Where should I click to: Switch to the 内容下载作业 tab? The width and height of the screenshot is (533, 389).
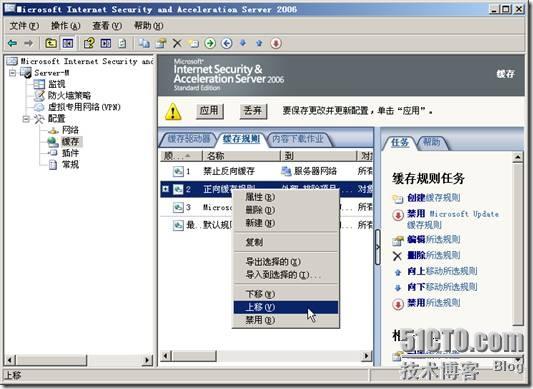coord(298,139)
